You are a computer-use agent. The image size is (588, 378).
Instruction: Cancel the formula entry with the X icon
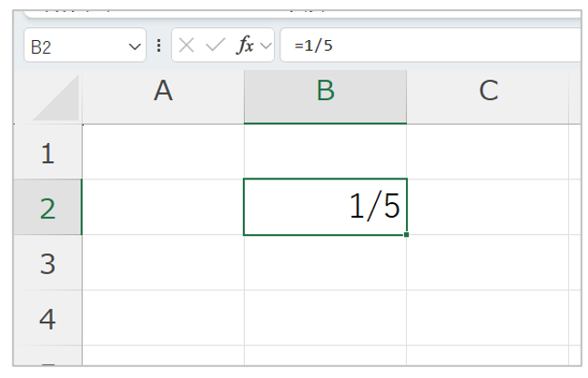(x=187, y=46)
